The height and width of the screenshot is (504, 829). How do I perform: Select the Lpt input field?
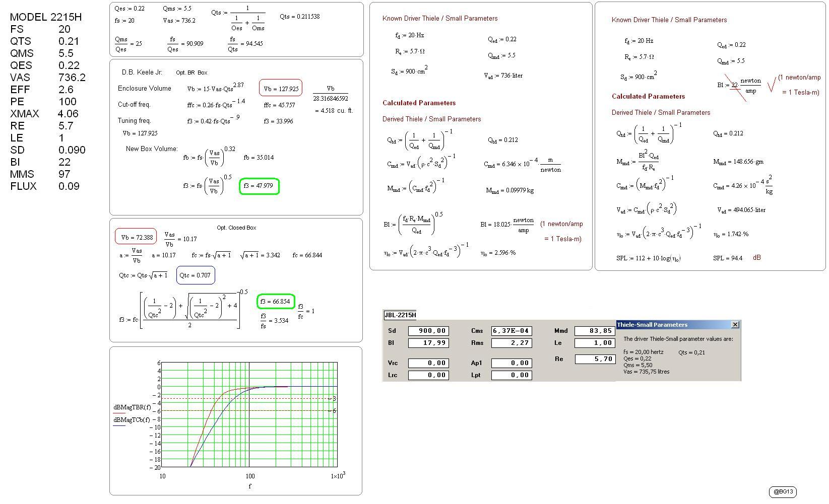(512, 375)
